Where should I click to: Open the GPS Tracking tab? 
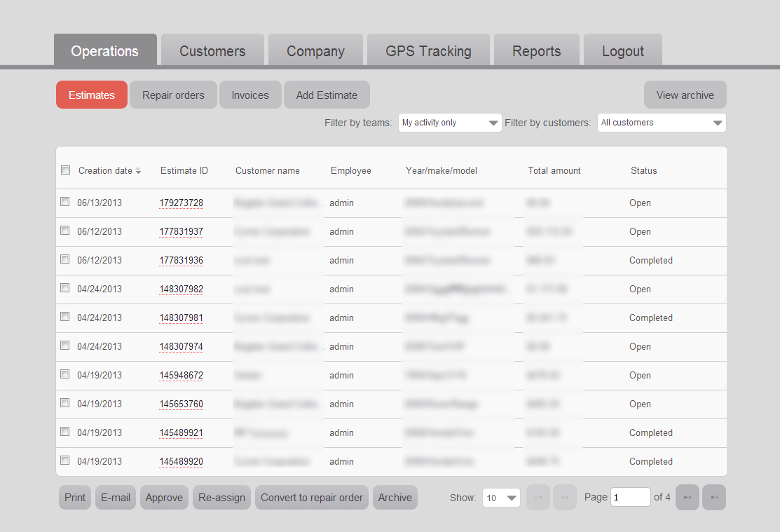(427, 50)
